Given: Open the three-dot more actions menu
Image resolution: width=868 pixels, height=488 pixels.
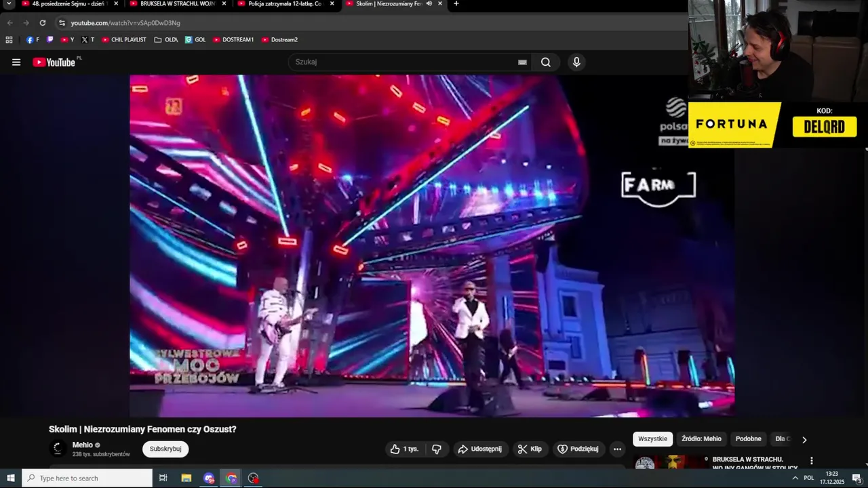Looking at the screenshot, I should click(x=617, y=449).
